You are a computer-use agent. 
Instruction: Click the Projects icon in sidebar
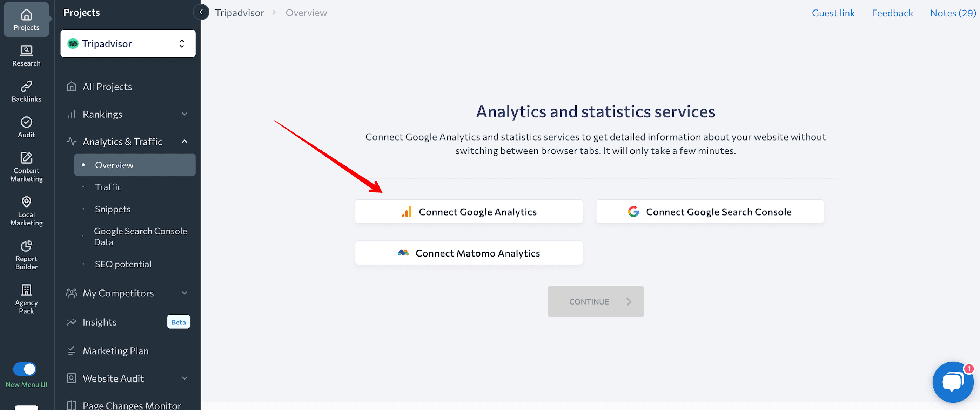26,17
